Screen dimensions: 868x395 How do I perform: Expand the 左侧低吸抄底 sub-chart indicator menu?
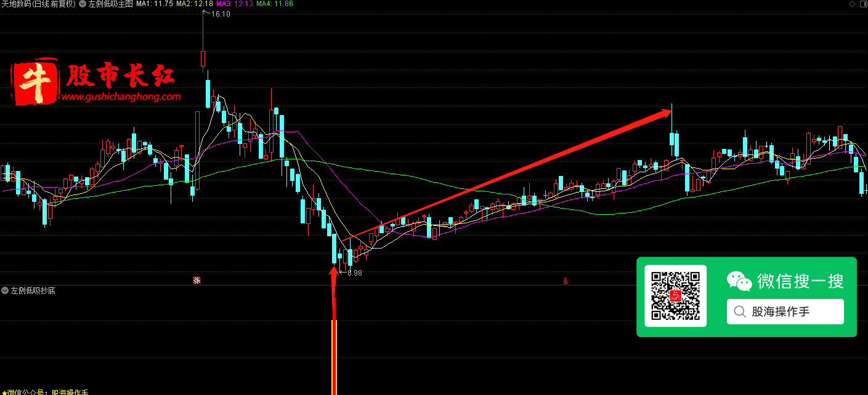[6, 290]
